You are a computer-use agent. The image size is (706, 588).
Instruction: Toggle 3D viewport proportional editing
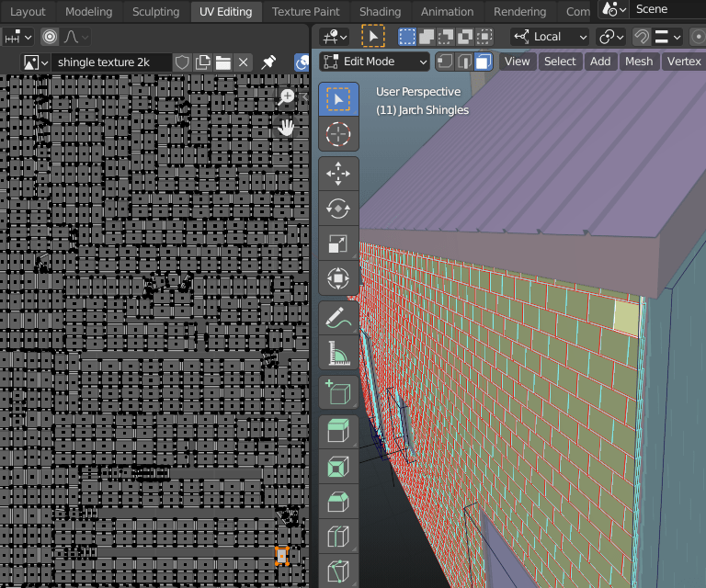698,37
